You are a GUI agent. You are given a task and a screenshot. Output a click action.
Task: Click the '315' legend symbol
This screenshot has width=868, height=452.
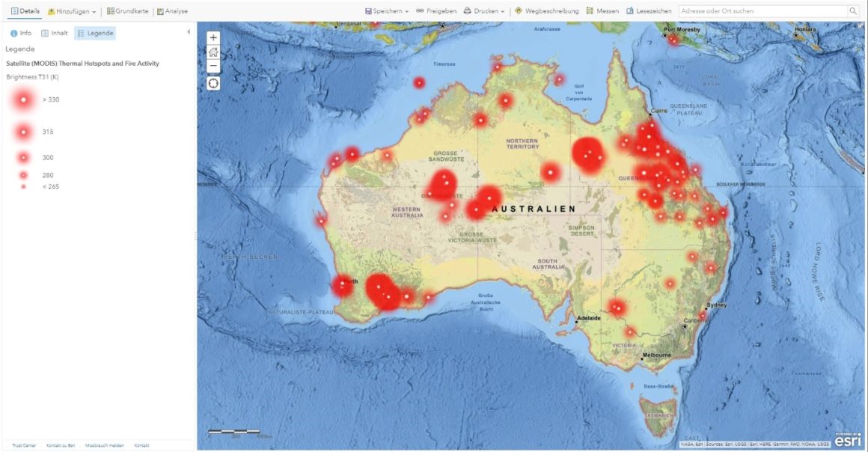(x=23, y=132)
